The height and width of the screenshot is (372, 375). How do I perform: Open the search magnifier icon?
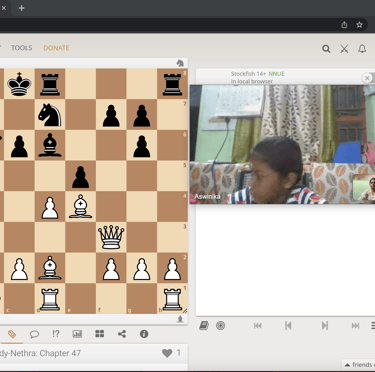[326, 49]
